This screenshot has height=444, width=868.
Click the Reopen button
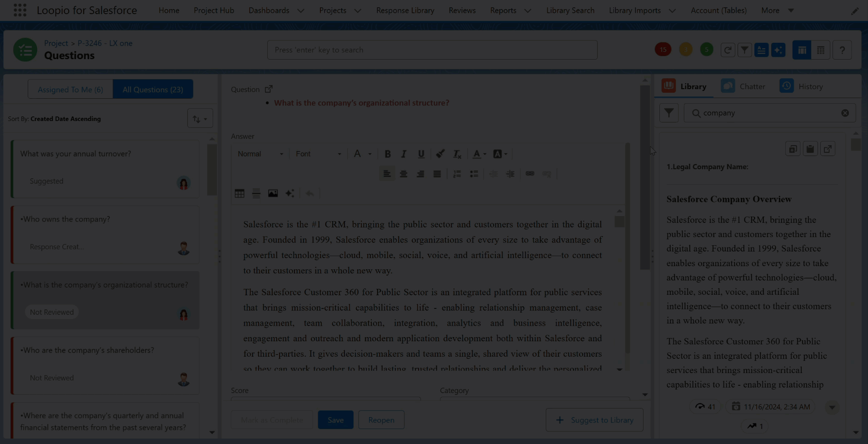381,420
